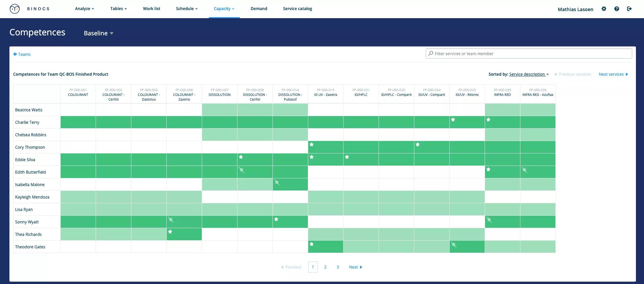Click crossed star in Sonny Wyatt COLOURANT - Zaxerix cell
Image resolution: width=644 pixels, height=284 pixels.
click(171, 220)
